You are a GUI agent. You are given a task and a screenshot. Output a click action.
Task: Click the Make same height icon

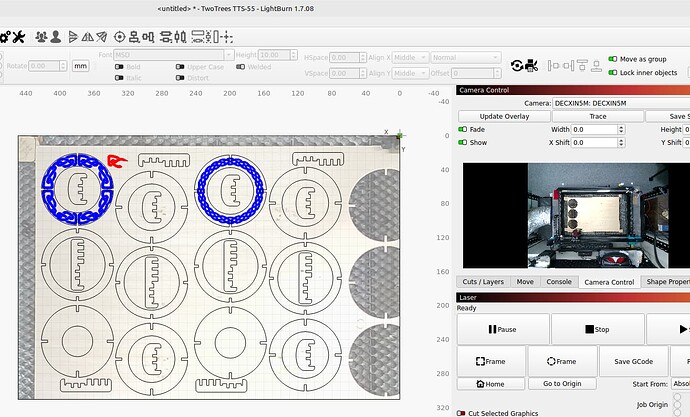click(212, 37)
